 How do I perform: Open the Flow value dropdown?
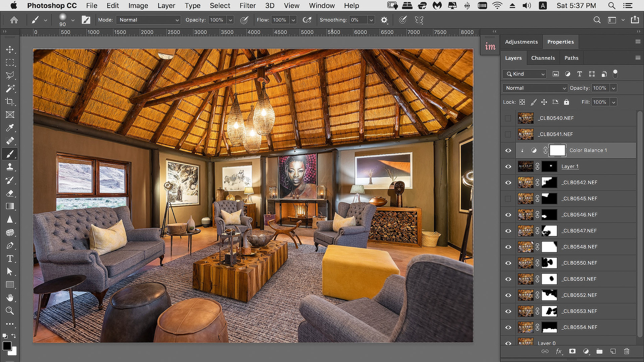(293, 20)
